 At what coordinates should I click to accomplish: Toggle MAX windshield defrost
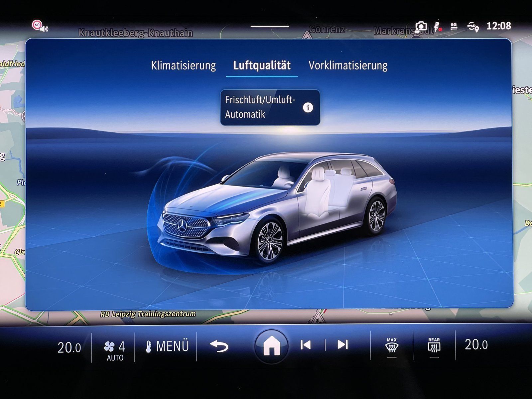point(392,347)
